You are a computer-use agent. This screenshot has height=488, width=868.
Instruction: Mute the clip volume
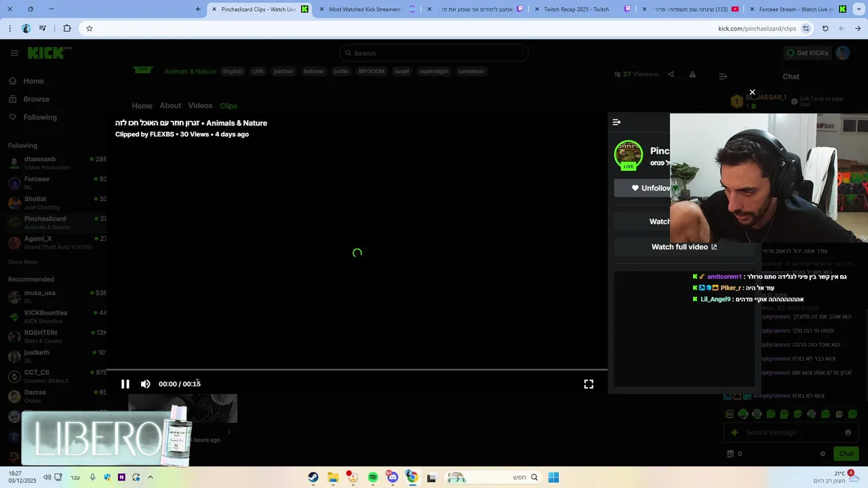(x=145, y=384)
